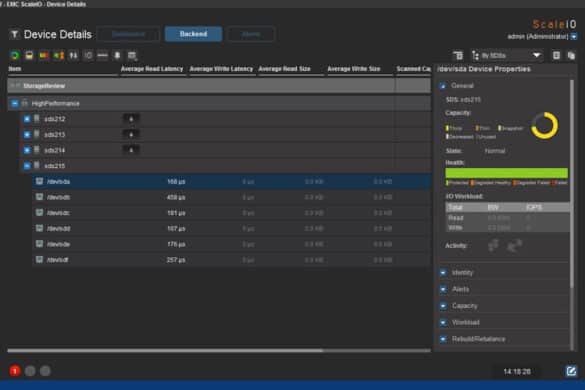Click the pool icon beside HighPerformance
The image size is (585, 390).
[25, 103]
